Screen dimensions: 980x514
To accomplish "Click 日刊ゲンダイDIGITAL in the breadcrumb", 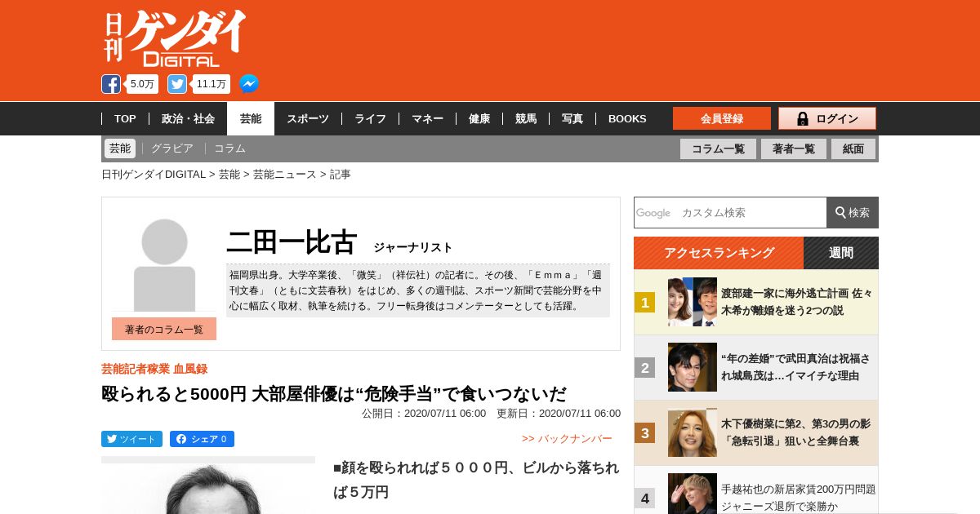I will point(154,175).
